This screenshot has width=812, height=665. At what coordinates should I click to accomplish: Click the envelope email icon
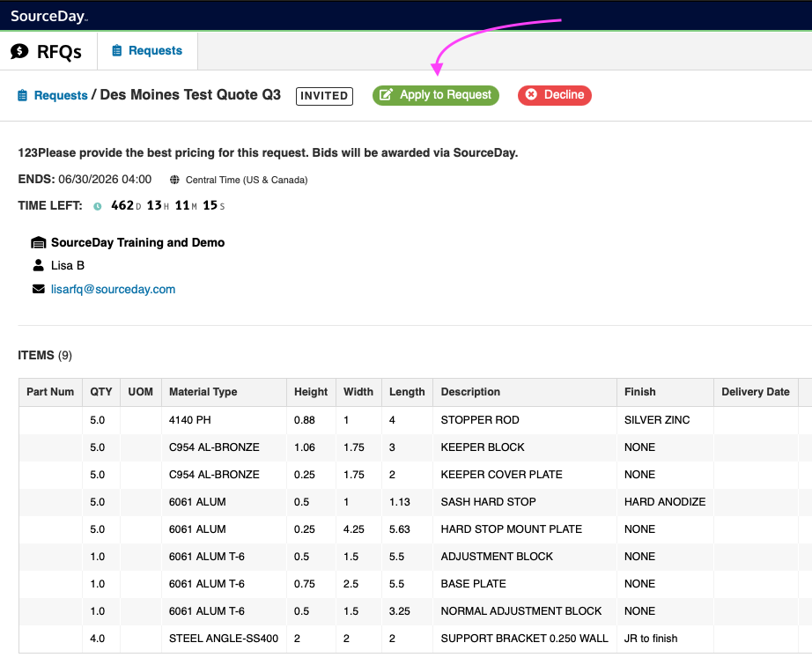(x=39, y=289)
